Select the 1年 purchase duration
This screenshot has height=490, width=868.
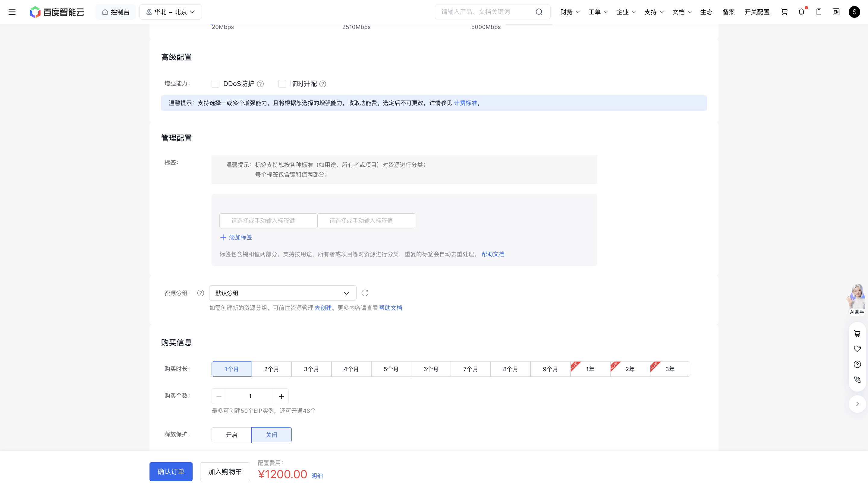(x=590, y=369)
